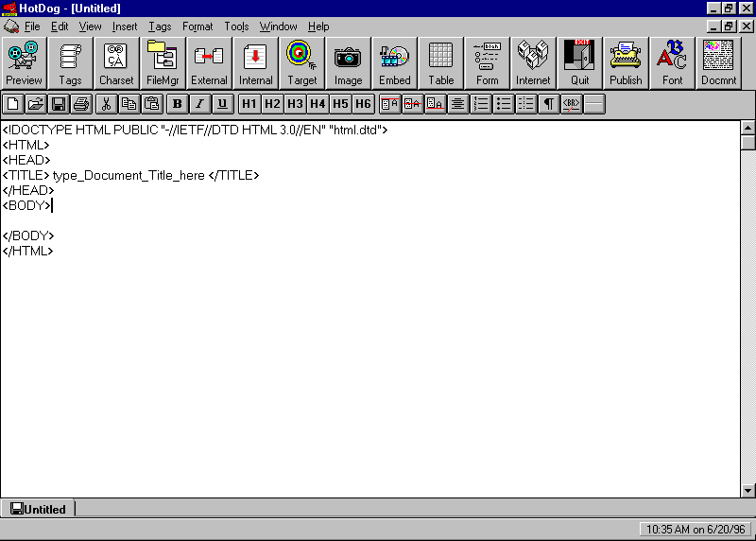Click the Publish typewriter button
The image size is (756, 541).
[626, 63]
